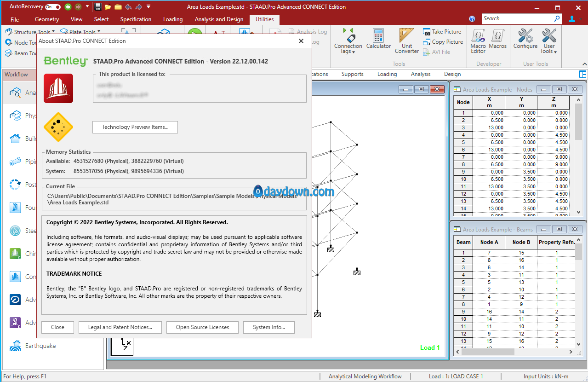Select the Connection Design workflow icon
This screenshot has height=382, width=588.
point(16,277)
